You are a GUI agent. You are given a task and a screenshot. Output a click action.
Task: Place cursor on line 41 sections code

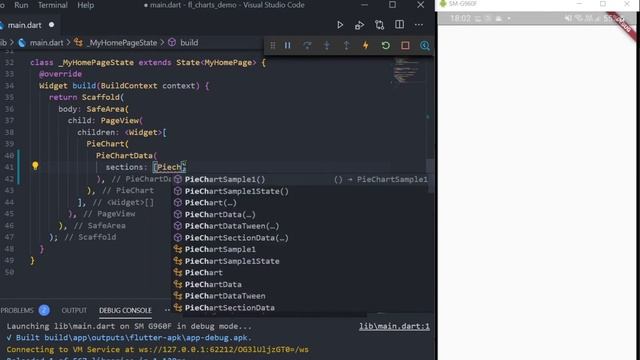tap(145, 167)
